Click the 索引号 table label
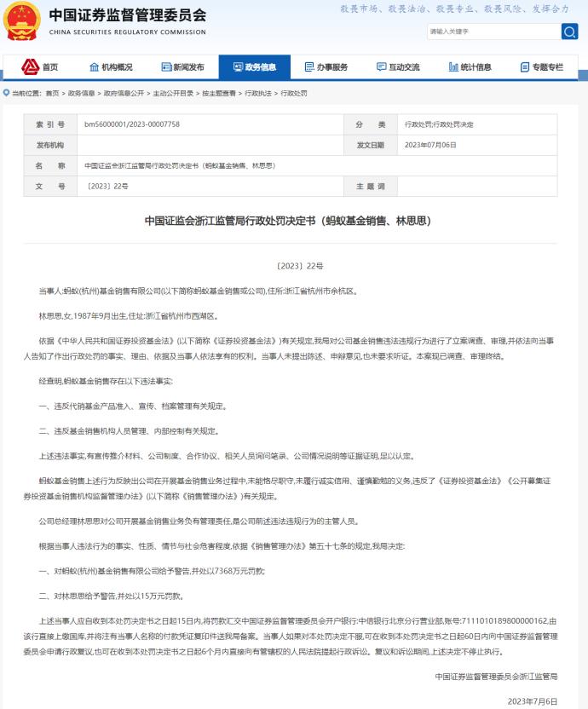This screenshot has height=709, width=588. tap(50, 124)
